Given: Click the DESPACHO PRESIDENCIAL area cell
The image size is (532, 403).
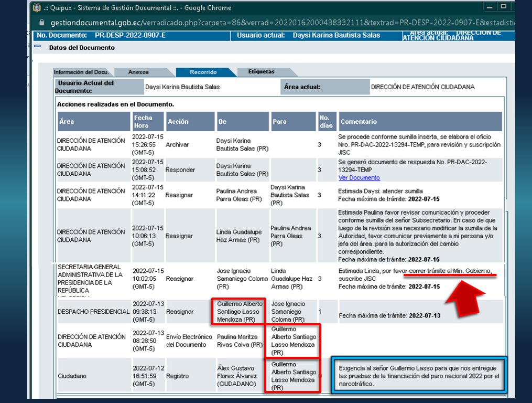Looking at the screenshot, I should (x=94, y=312).
